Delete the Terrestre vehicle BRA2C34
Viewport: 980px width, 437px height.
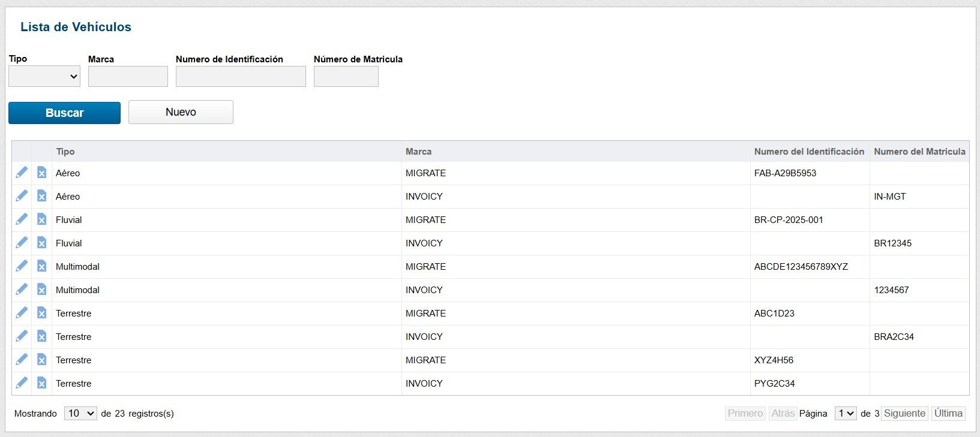(41, 336)
